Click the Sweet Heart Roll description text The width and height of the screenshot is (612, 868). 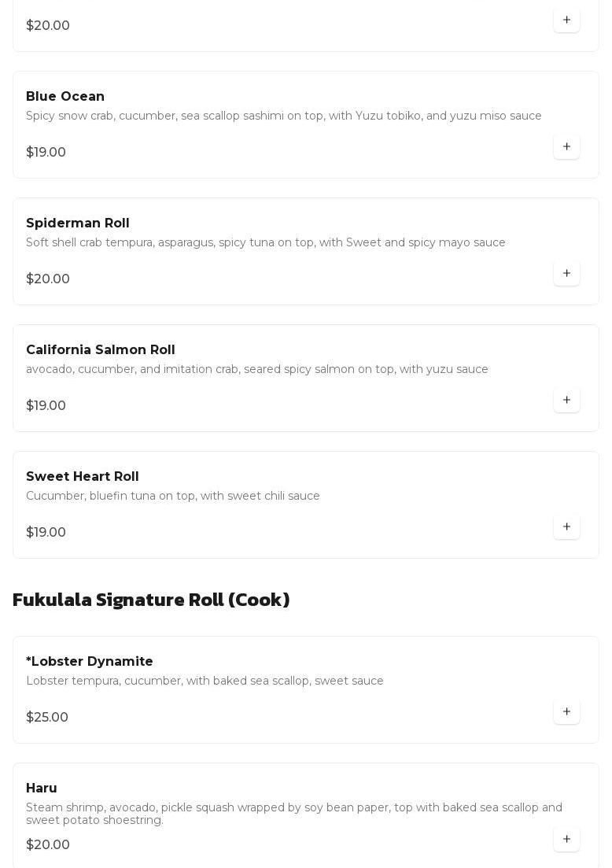click(x=172, y=496)
